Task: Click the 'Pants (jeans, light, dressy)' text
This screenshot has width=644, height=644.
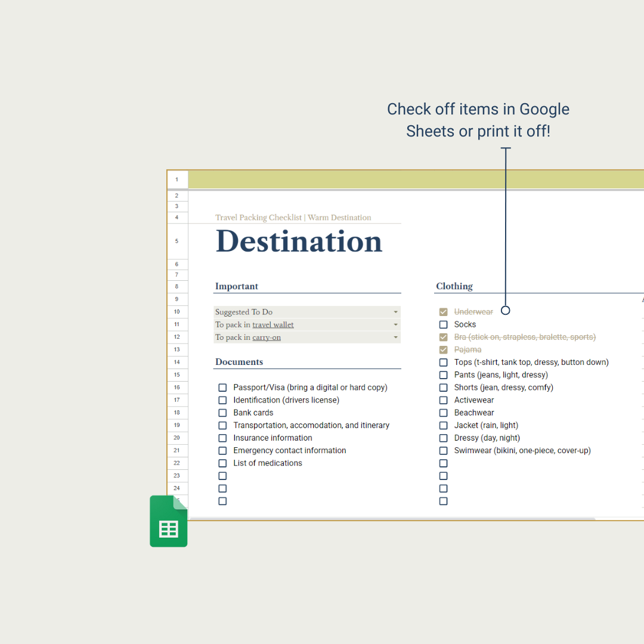Action: (x=501, y=375)
